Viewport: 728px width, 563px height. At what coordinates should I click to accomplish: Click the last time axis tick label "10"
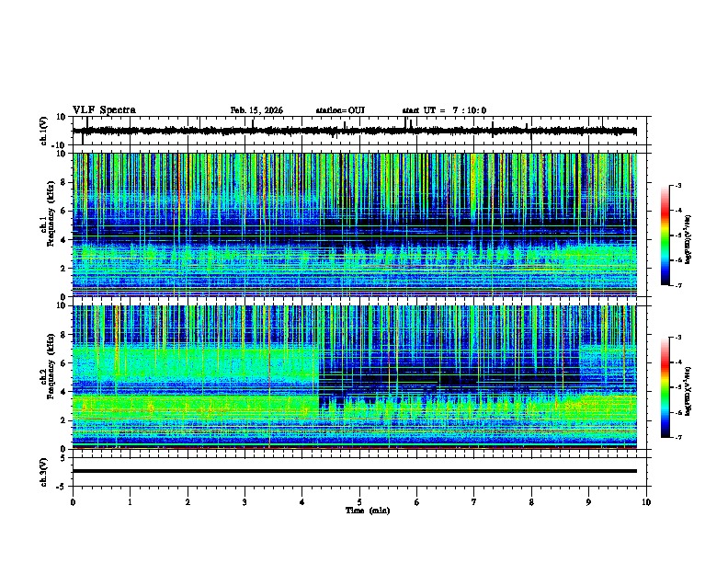tap(646, 502)
